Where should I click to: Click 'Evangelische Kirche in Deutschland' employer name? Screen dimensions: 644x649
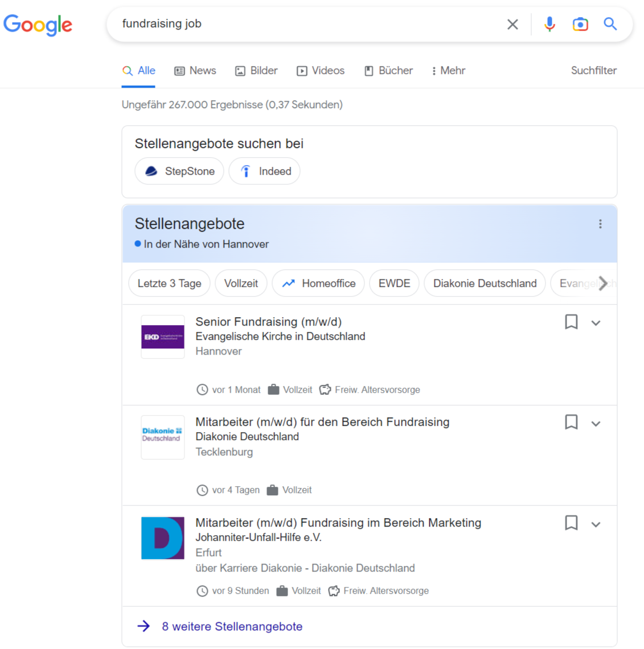point(280,336)
